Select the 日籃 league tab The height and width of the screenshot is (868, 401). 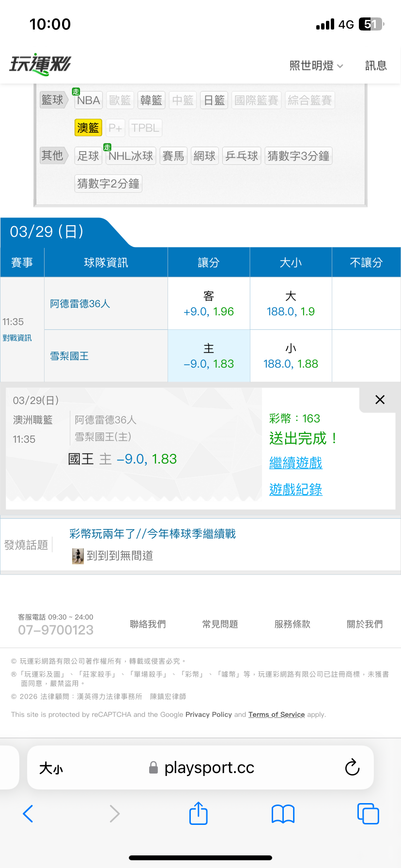coord(214,100)
